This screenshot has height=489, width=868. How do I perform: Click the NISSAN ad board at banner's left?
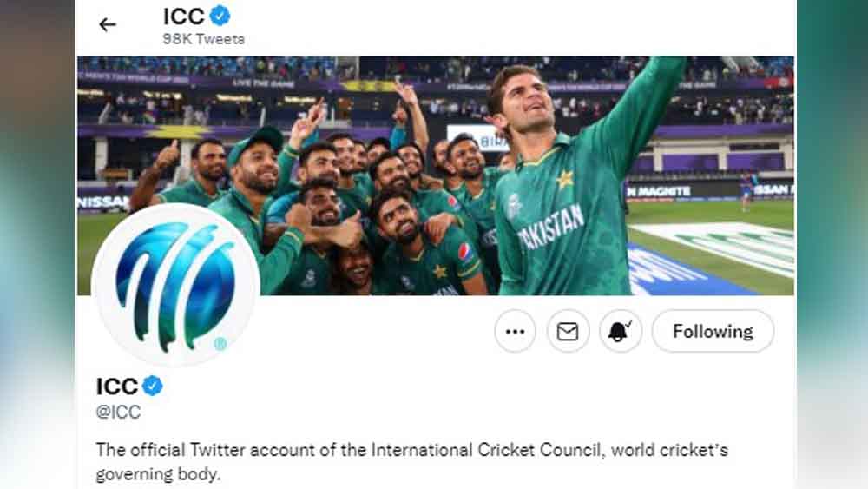point(102,202)
